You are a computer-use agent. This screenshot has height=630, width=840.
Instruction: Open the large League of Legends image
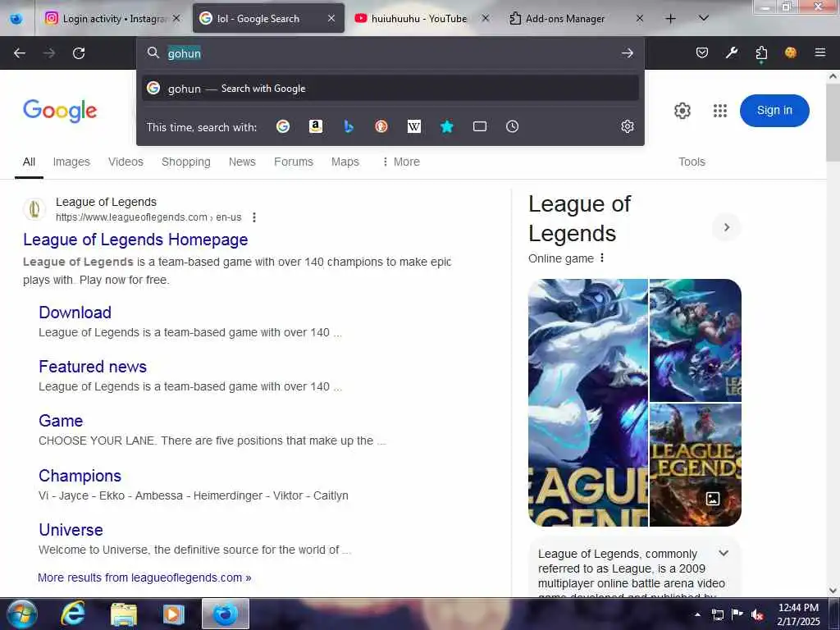tap(587, 402)
